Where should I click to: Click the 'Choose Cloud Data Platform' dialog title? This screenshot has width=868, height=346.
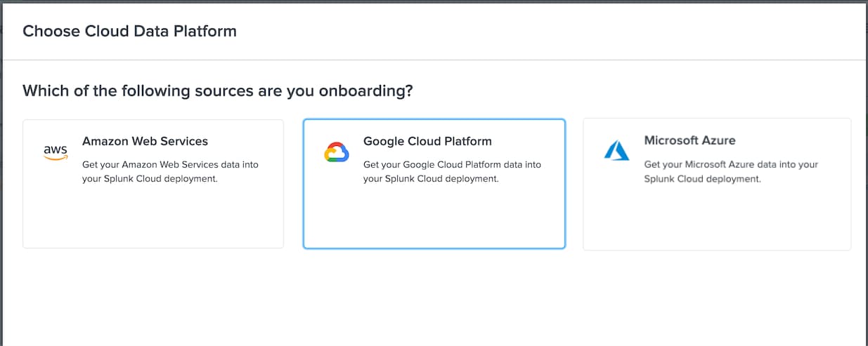pos(129,31)
